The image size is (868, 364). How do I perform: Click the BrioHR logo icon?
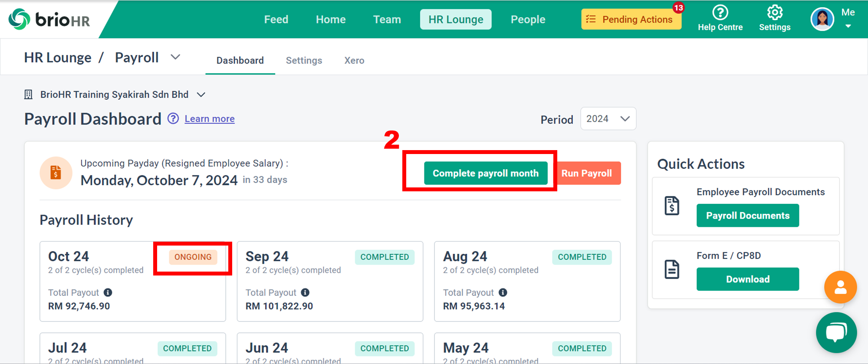coord(19,19)
